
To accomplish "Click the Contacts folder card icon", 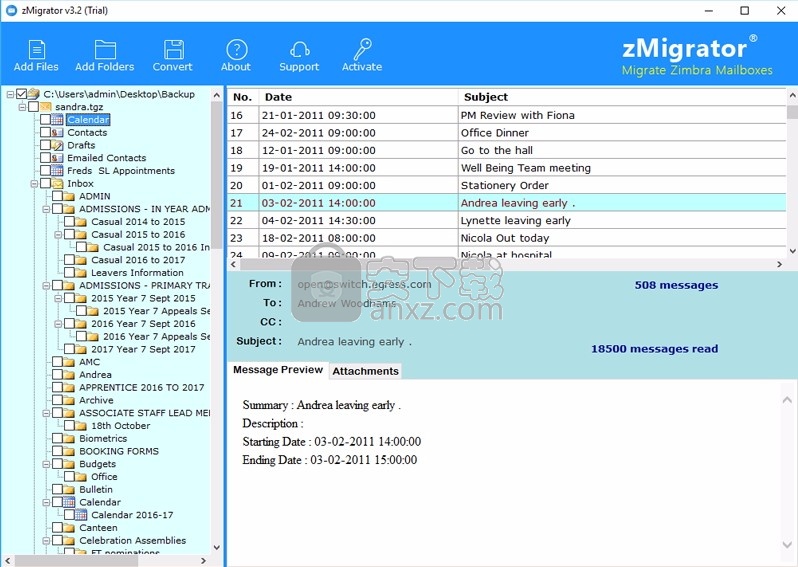I will click(x=58, y=132).
